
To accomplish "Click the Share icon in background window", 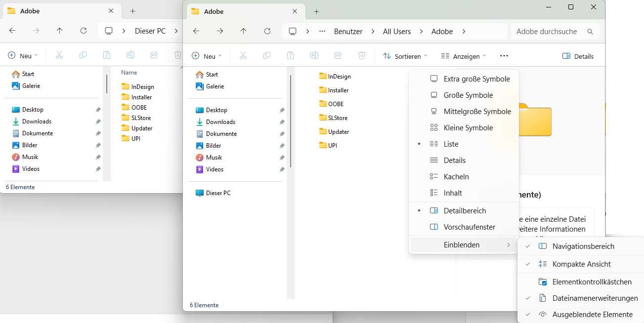I will [x=154, y=55].
